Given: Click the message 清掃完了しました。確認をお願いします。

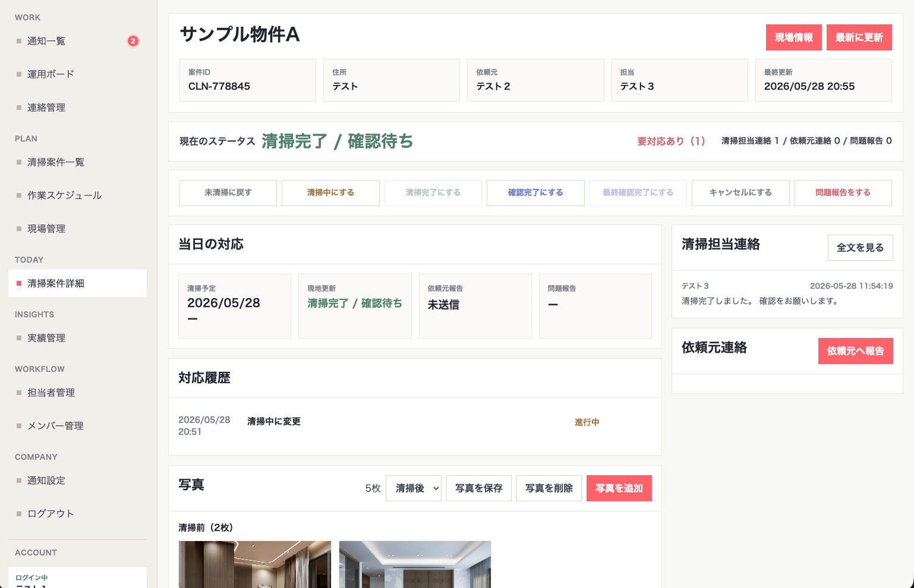Looking at the screenshot, I should coord(760,301).
